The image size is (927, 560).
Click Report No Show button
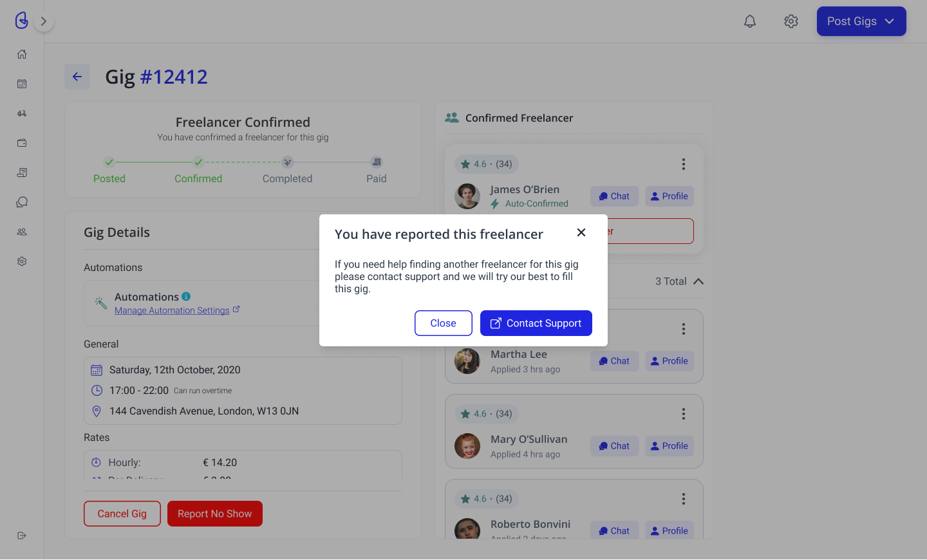click(x=215, y=514)
